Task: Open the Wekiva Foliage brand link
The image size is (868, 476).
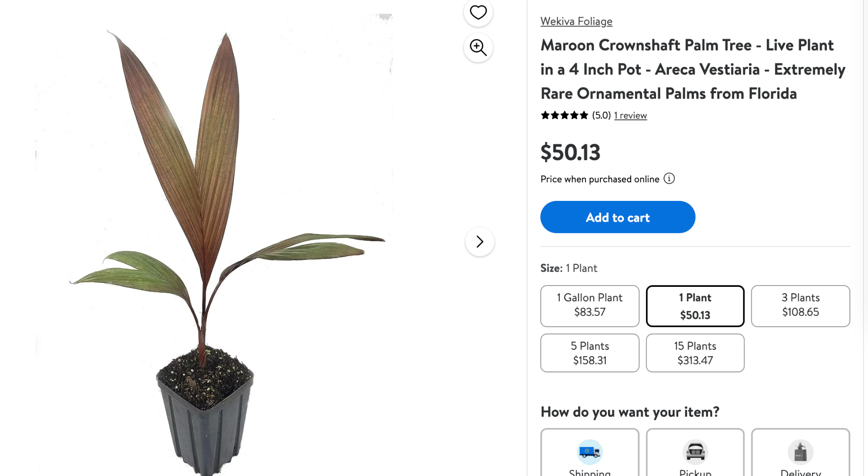Action: click(x=576, y=21)
